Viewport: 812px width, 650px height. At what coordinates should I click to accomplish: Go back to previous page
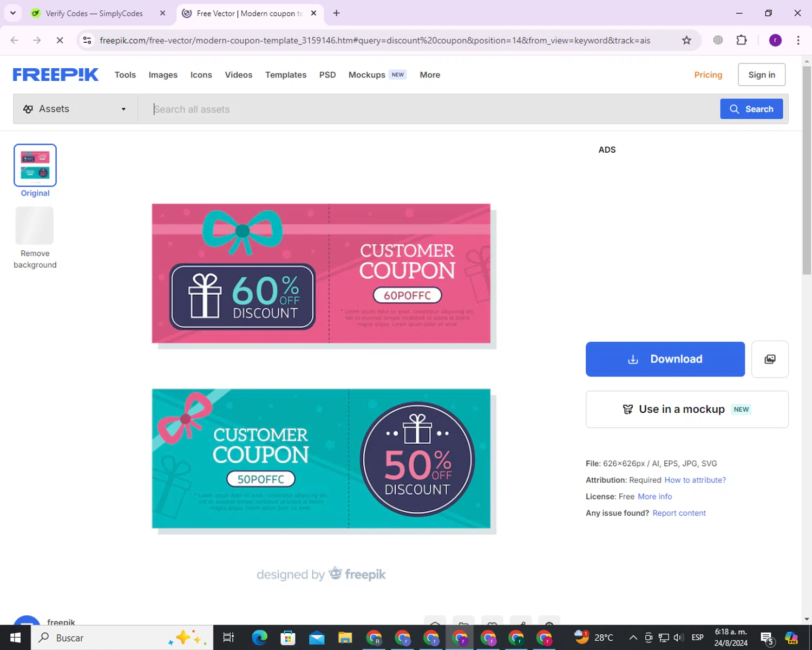(x=15, y=40)
